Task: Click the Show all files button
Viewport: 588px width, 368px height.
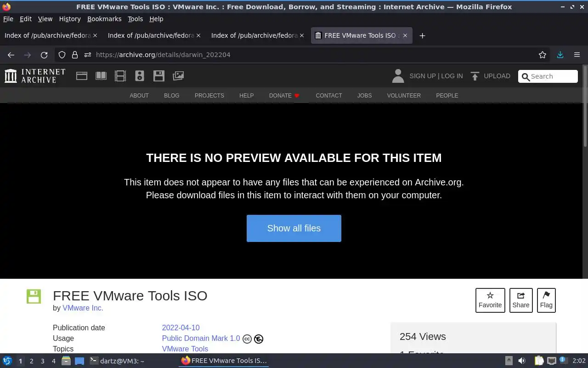Action: coord(294,228)
